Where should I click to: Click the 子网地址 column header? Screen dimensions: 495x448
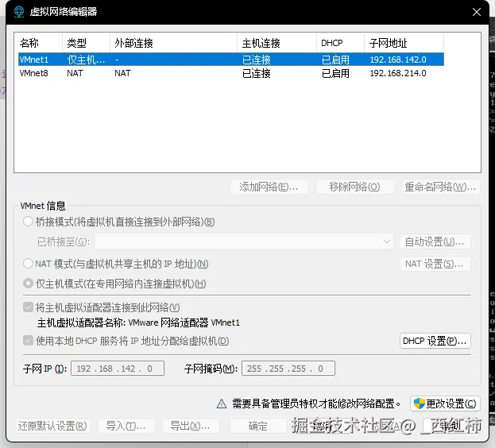click(404, 43)
